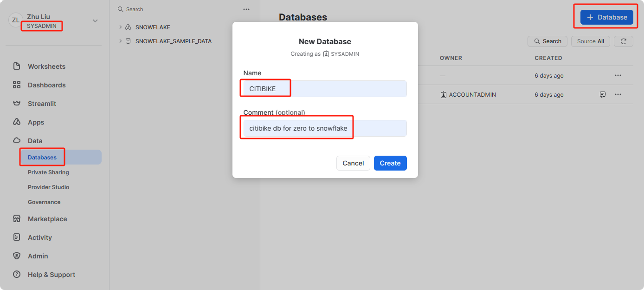Image resolution: width=644 pixels, height=290 pixels.
Task: Refresh the databases list
Action: [624, 41]
